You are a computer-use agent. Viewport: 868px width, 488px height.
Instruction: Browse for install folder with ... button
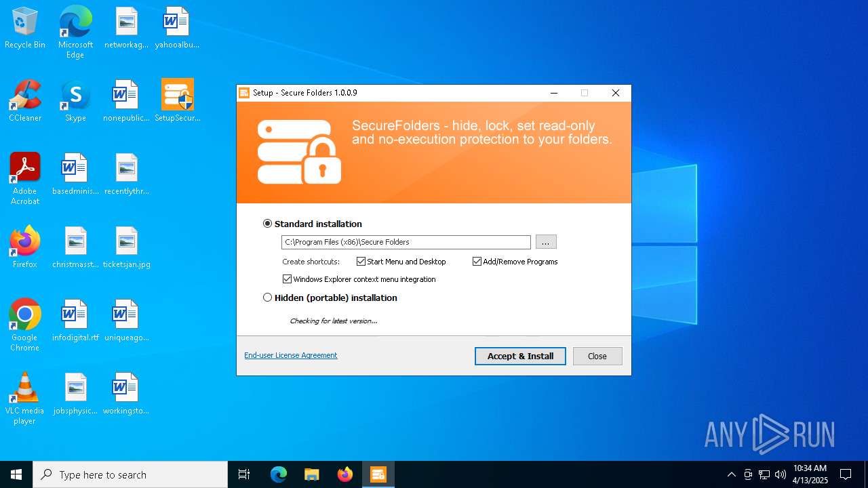546,242
